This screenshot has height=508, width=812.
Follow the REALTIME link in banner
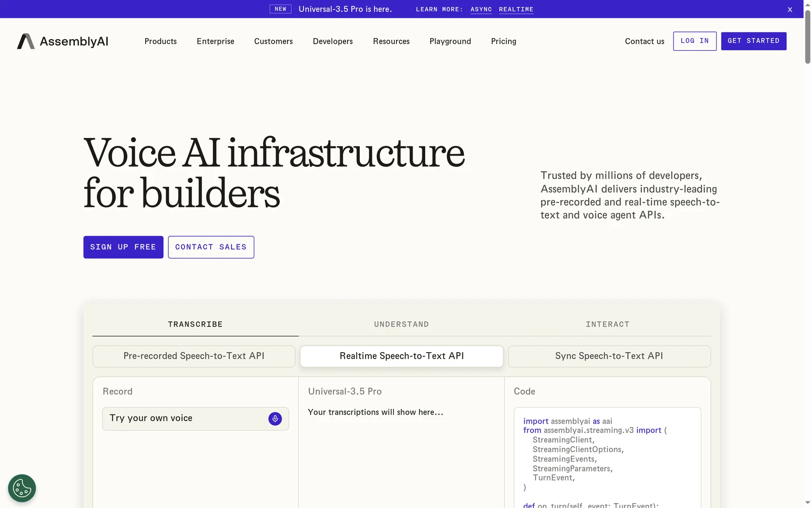click(x=516, y=9)
